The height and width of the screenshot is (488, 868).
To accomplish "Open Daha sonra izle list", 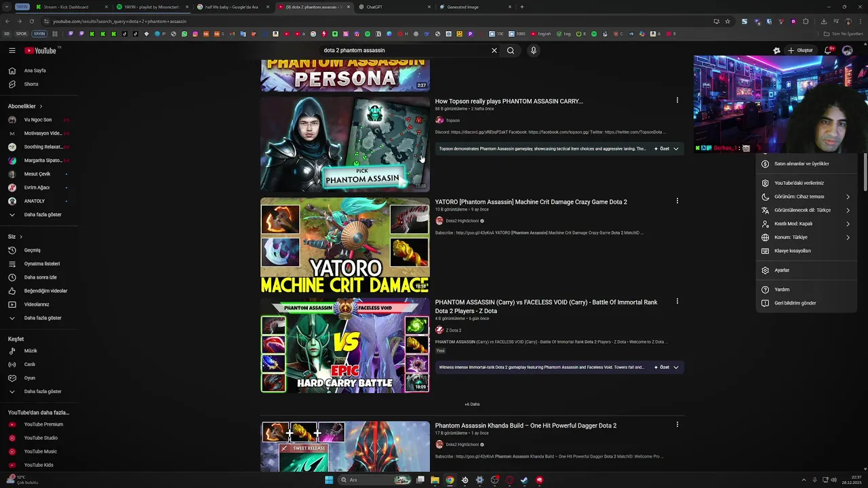I will pyautogui.click(x=39, y=277).
